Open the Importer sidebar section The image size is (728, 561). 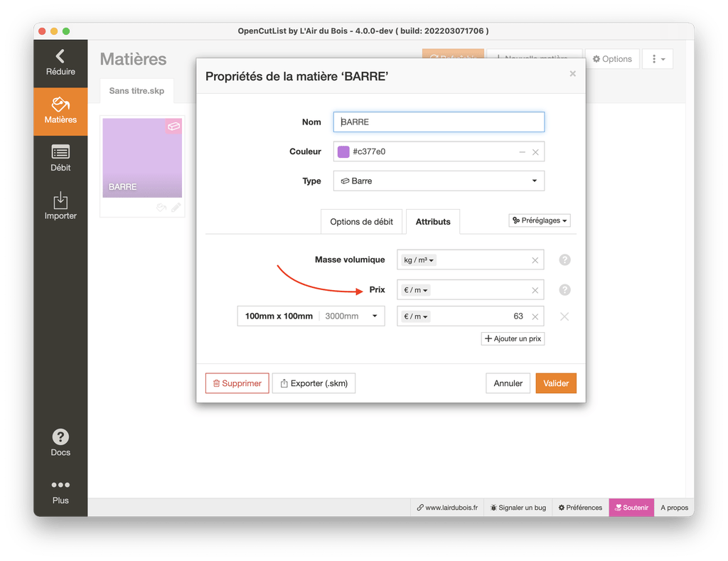(60, 207)
